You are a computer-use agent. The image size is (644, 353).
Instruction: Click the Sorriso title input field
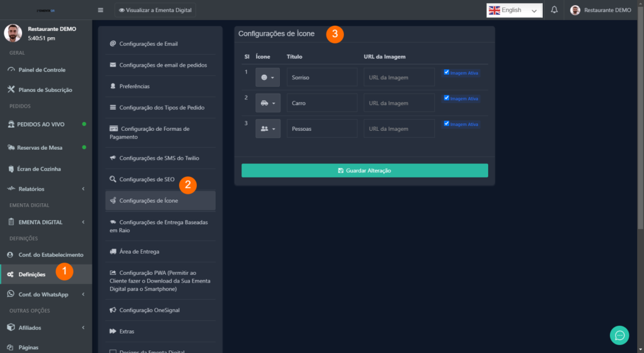321,77
